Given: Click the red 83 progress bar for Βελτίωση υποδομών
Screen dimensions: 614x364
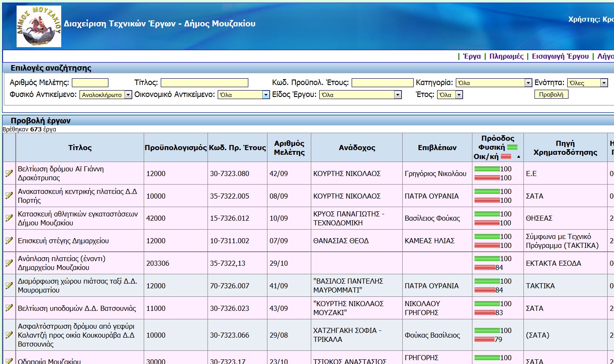Looking at the screenshot, I should 485,313.
